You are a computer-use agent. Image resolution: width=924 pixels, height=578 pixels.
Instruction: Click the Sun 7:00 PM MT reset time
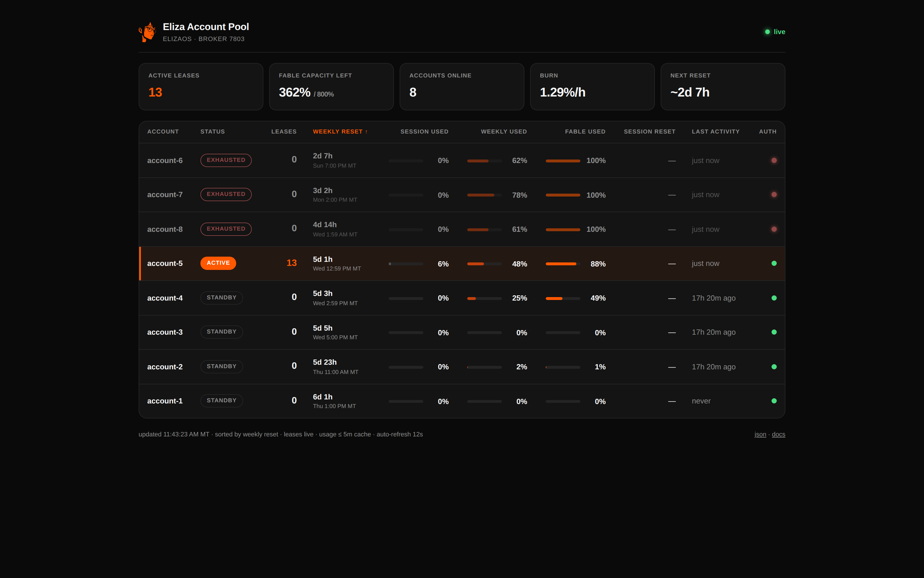(334, 166)
